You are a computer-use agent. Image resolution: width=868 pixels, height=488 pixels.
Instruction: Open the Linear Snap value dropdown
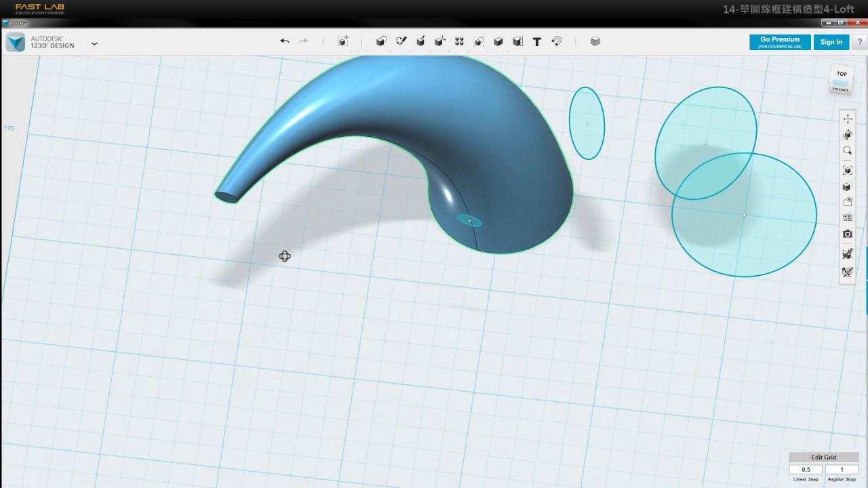coord(806,469)
